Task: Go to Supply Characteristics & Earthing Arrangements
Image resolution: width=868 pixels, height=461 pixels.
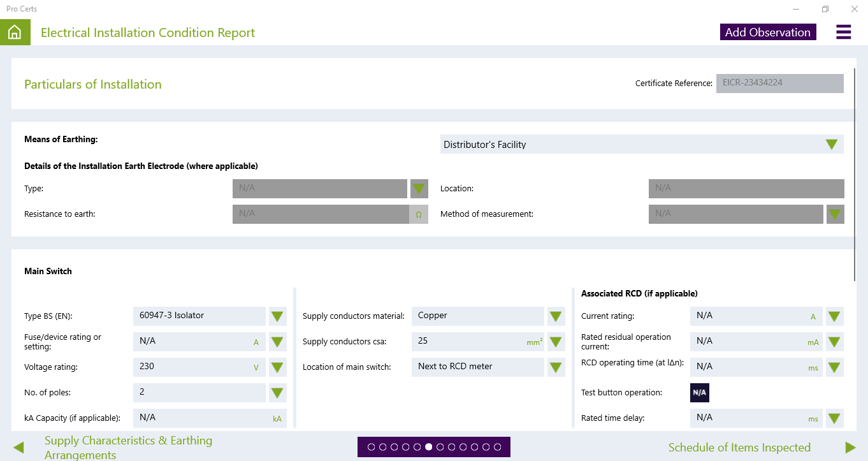Action: coord(128,448)
